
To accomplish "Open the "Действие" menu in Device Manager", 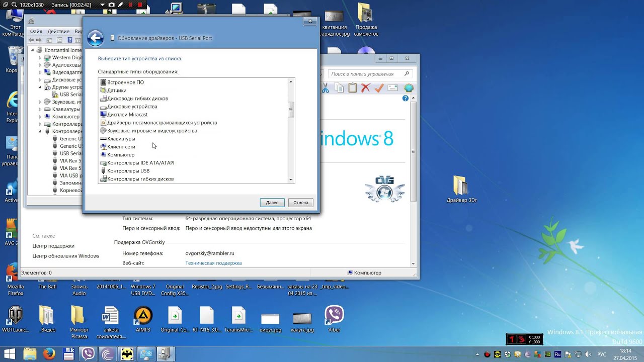I will click(x=58, y=31).
